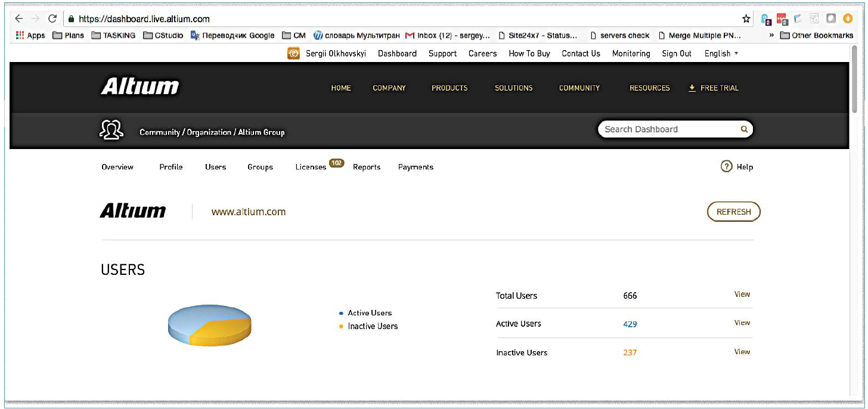The image size is (868, 409).
Task: Click the orange circle extension icon
Action: tap(848, 19)
